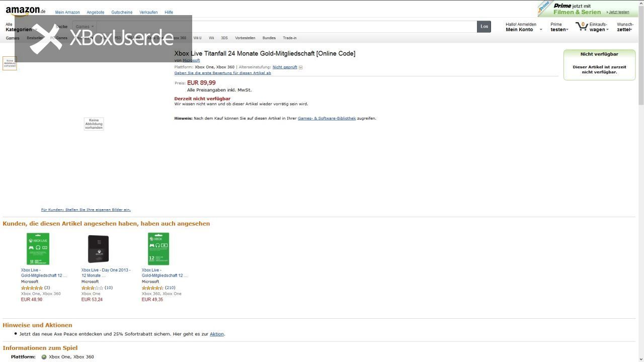Expand the 'Nicht geprüft' age rating dropdown
644x362 pixels.
coord(300,67)
